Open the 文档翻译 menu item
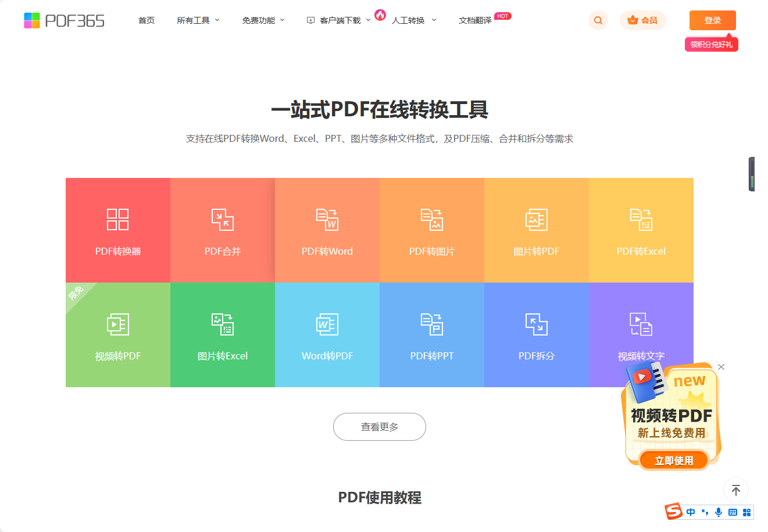This screenshot has width=768, height=532. [x=475, y=20]
